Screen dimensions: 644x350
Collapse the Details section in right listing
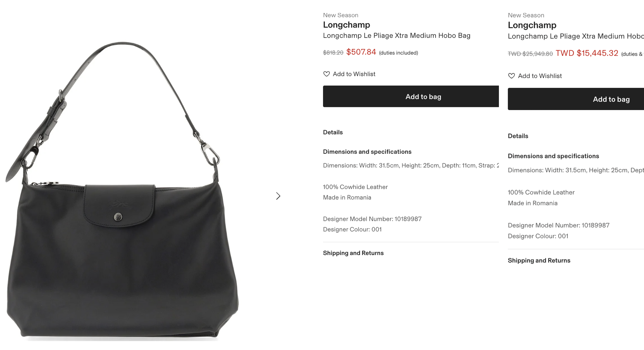point(518,136)
